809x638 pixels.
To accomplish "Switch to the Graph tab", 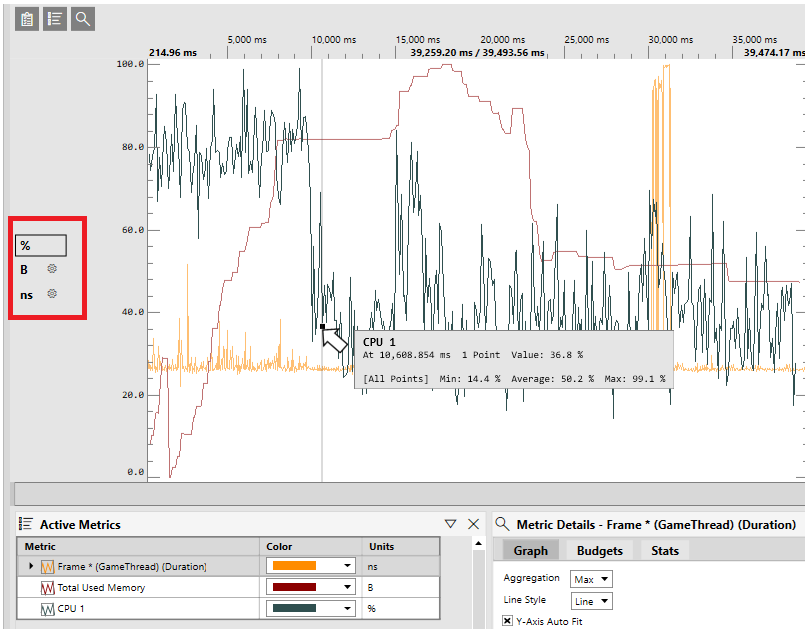I will coord(530,550).
